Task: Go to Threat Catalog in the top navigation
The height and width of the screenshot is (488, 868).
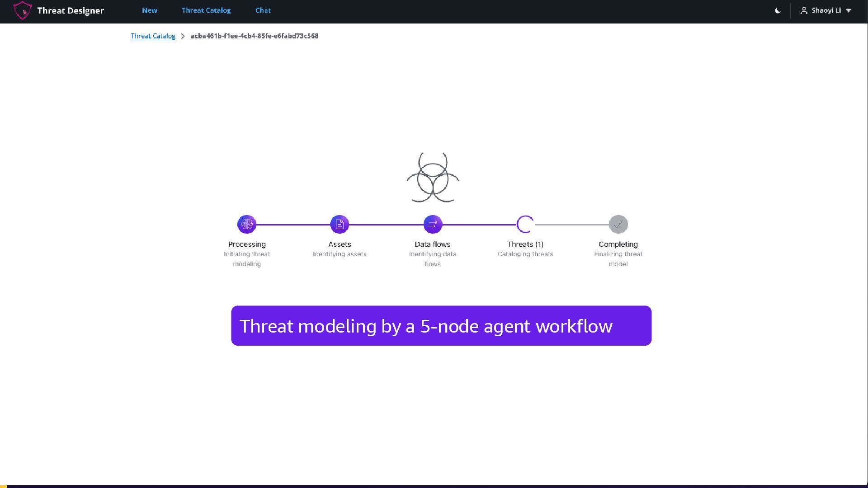Action: coord(206,10)
